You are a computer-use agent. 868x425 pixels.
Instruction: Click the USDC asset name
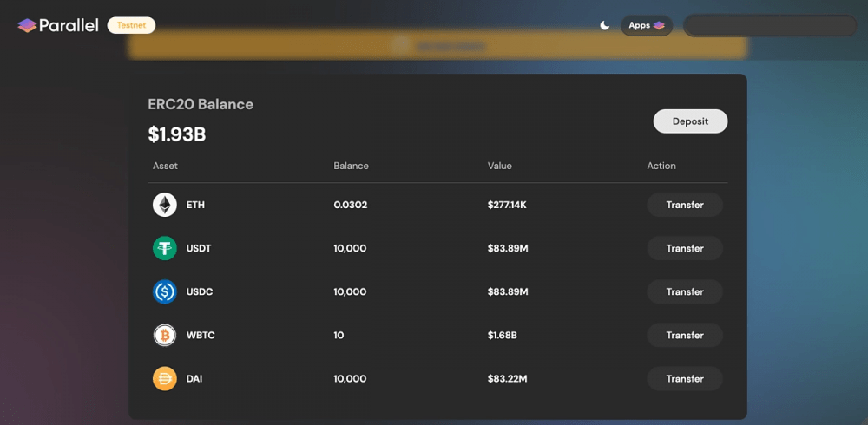pyautogui.click(x=200, y=291)
